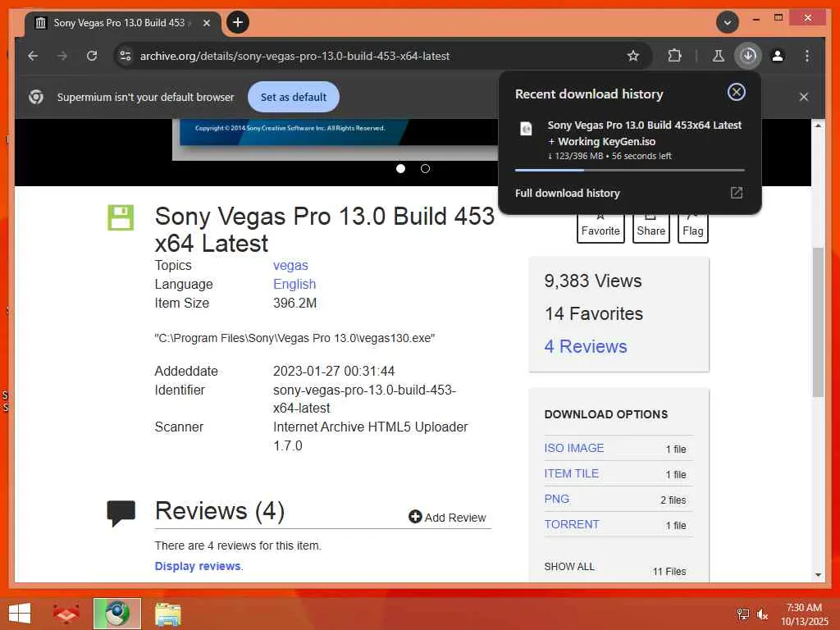The image size is (840, 630).
Task: Open site information icon in address bar
Action: 126,56
